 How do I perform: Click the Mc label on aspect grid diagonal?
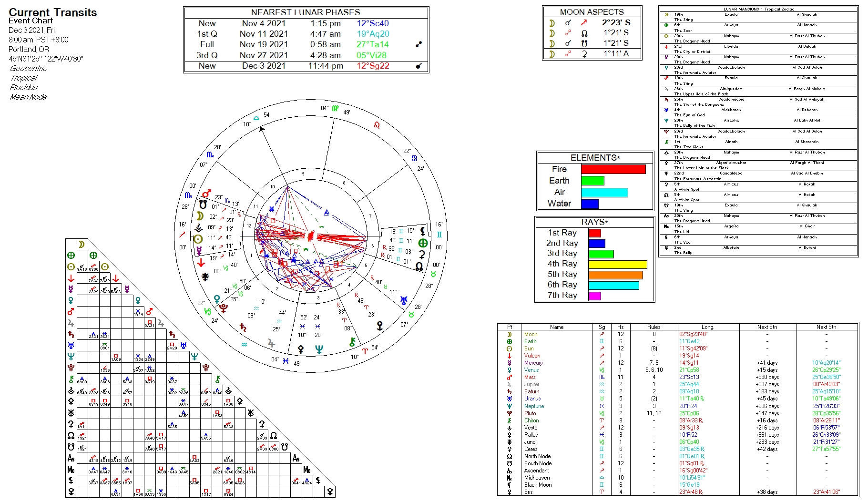307,470
